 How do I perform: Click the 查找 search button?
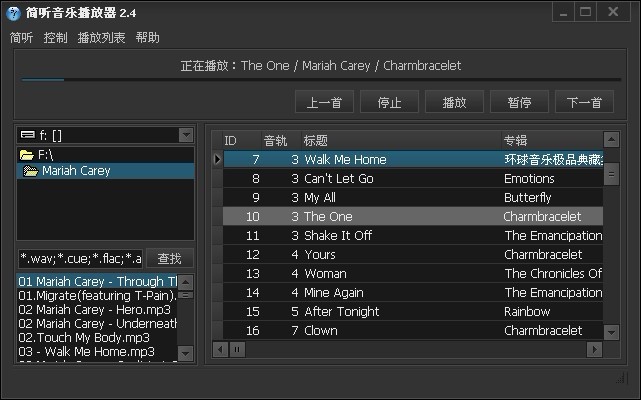pos(169,258)
